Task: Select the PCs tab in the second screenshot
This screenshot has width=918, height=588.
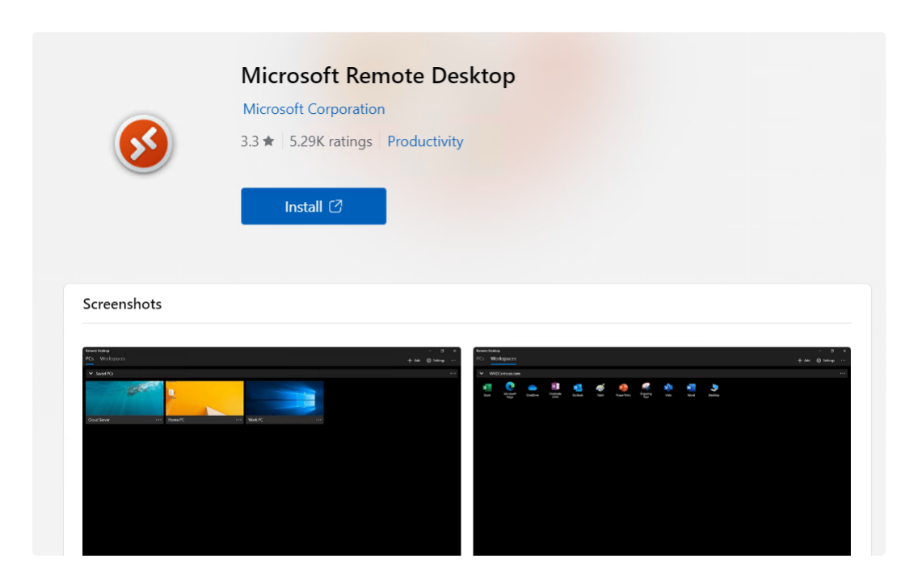Action: (x=480, y=359)
